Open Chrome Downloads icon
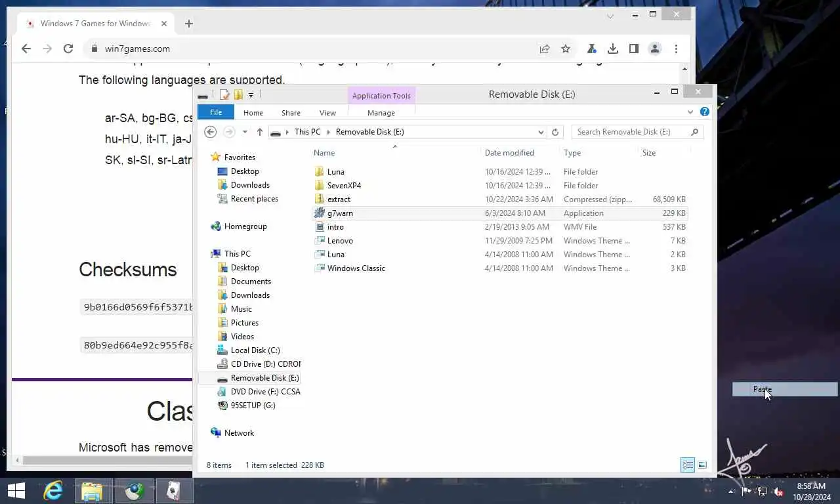Image resolution: width=840 pixels, height=504 pixels. (x=612, y=49)
